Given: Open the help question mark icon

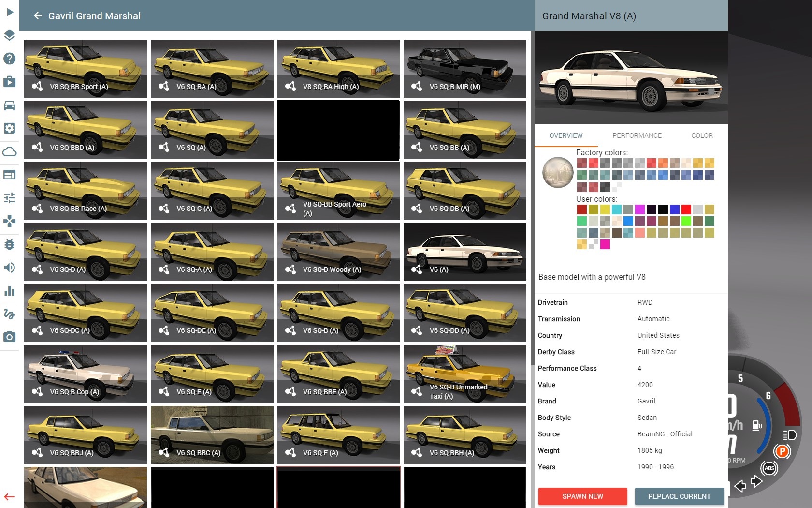Looking at the screenshot, I should click(9, 59).
